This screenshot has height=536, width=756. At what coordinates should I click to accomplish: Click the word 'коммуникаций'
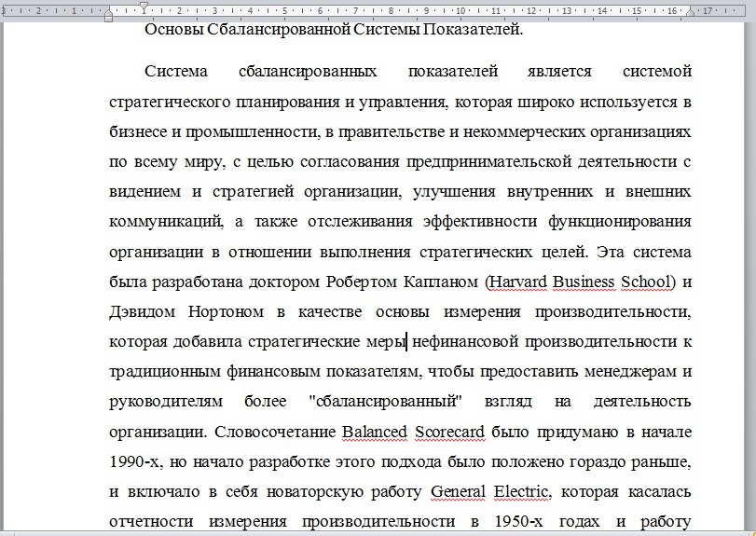coord(165,222)
